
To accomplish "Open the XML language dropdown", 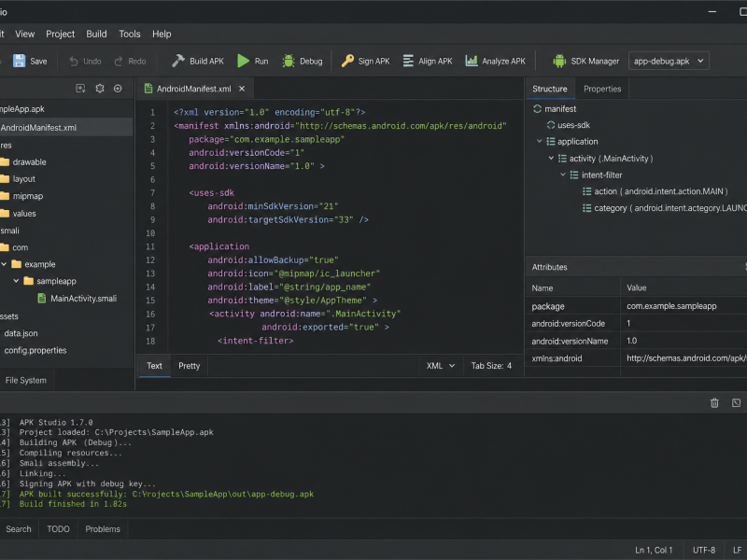I will (x=441, y=366).
